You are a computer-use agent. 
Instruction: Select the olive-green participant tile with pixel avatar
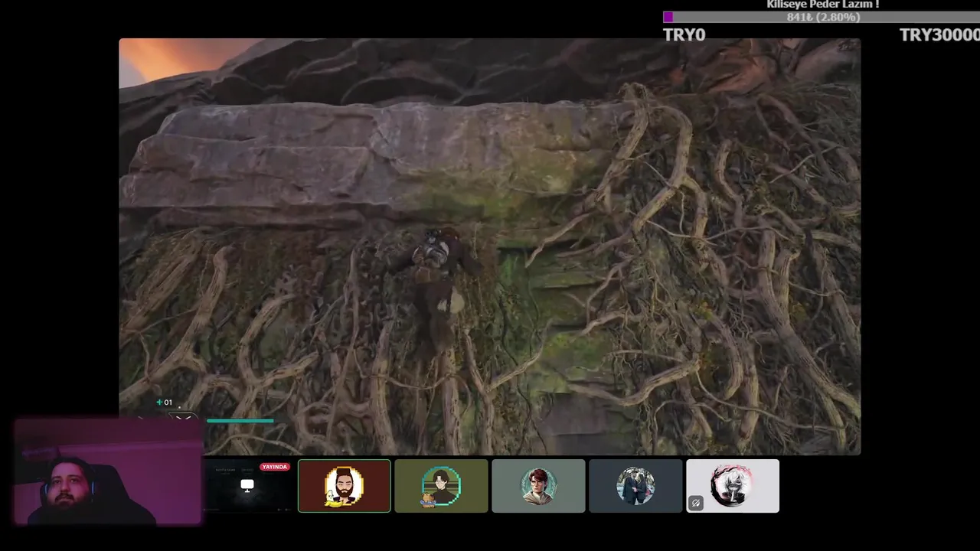coord(441,486)
